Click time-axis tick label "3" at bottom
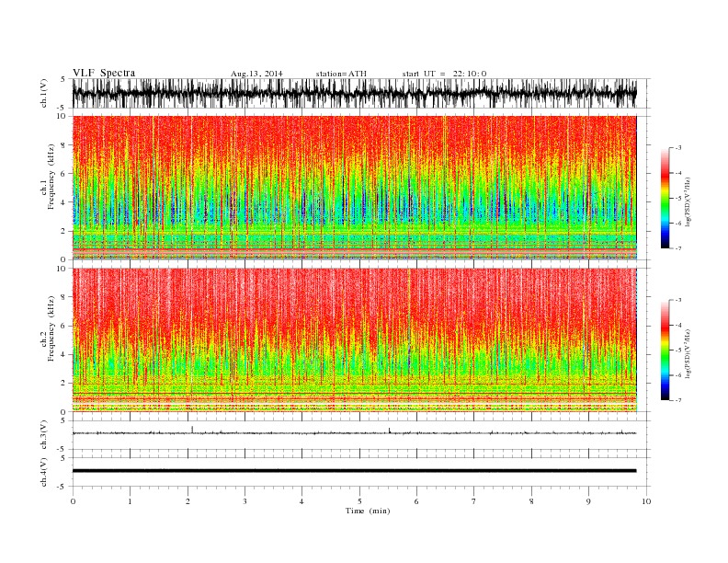The width and height of the screenshot is (728, 563). point(245,501)
